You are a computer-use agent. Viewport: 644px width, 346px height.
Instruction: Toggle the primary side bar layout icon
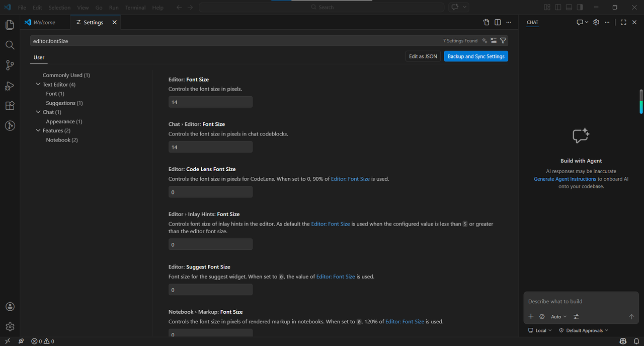click(558, 8)
